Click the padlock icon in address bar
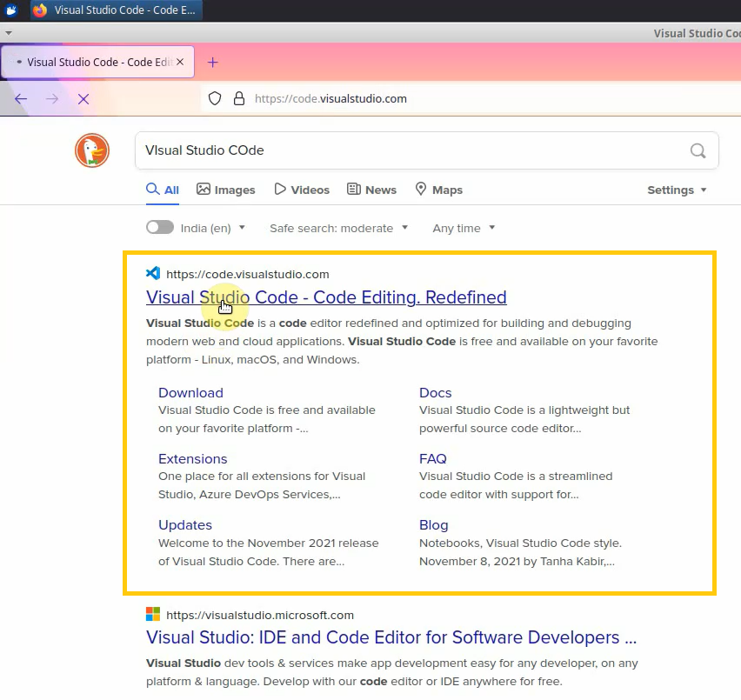 239,98
